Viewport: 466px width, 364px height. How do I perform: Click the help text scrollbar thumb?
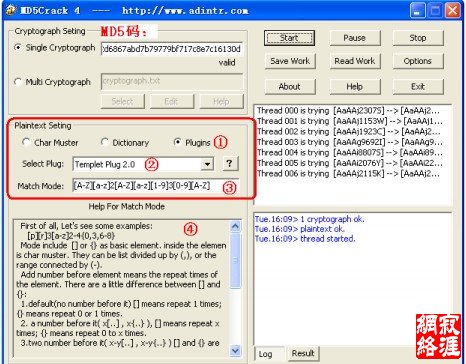[235, 260]
